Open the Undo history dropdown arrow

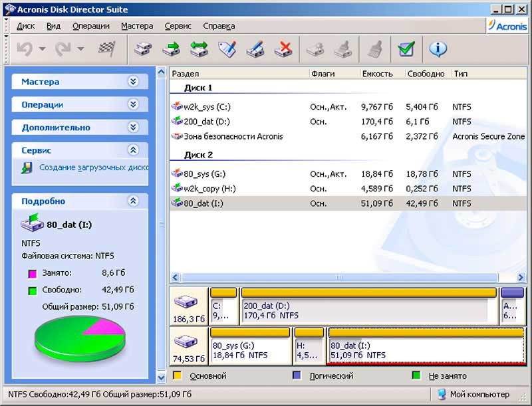point(43,49)
